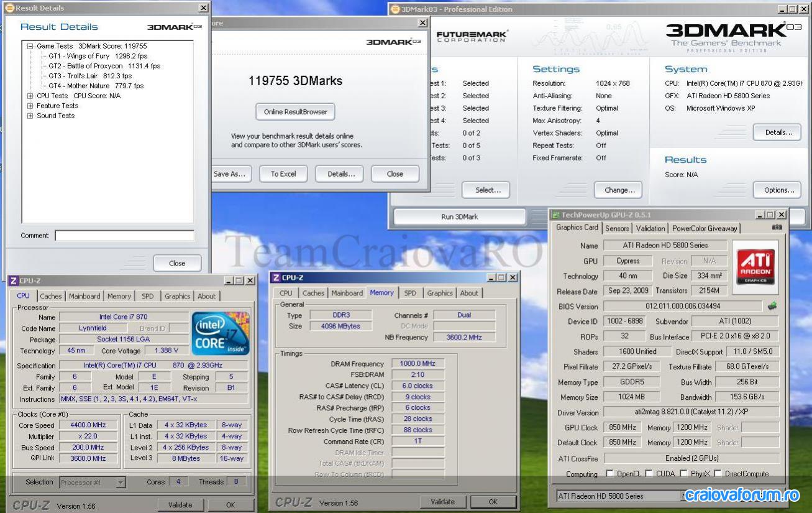Click the 3DMark03 title bar icon
The image size is (812, 513).
click(x=395, y=9)
